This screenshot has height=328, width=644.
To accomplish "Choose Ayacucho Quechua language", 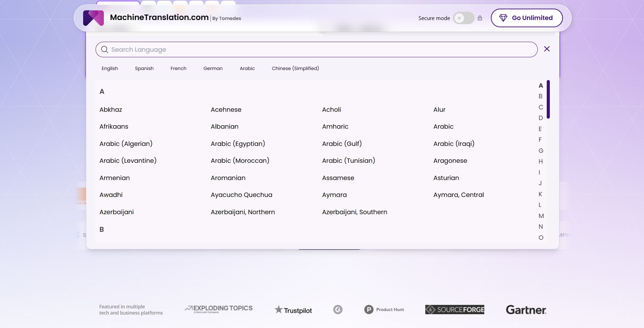I will click(x=241, y=195).
